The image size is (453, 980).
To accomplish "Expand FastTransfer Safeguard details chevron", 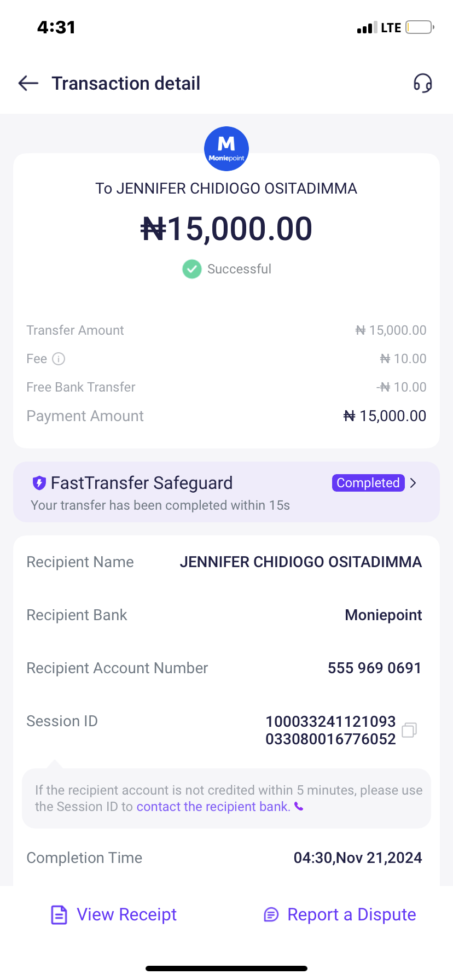I will (414, 483).
